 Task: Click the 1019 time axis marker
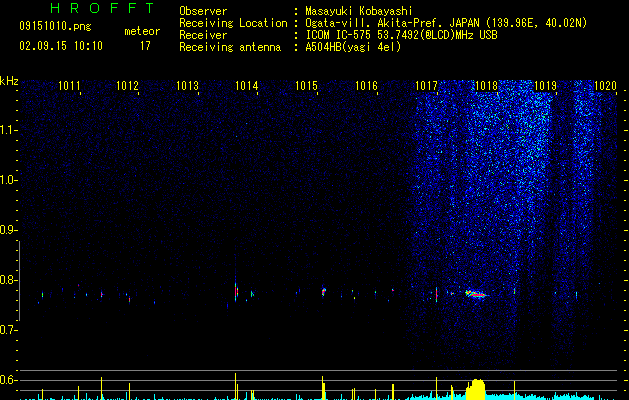(x=546, y=86)
